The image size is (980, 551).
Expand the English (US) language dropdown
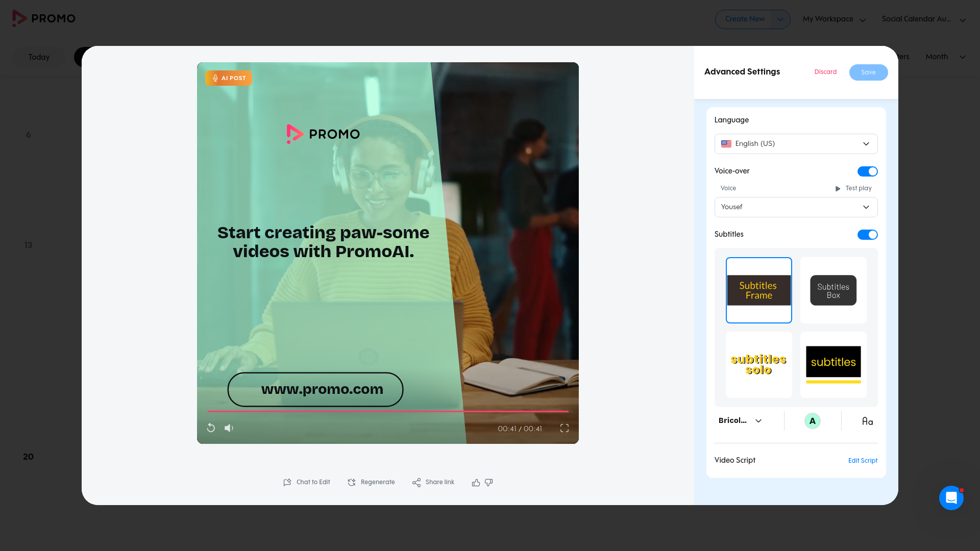coord(796,144)
